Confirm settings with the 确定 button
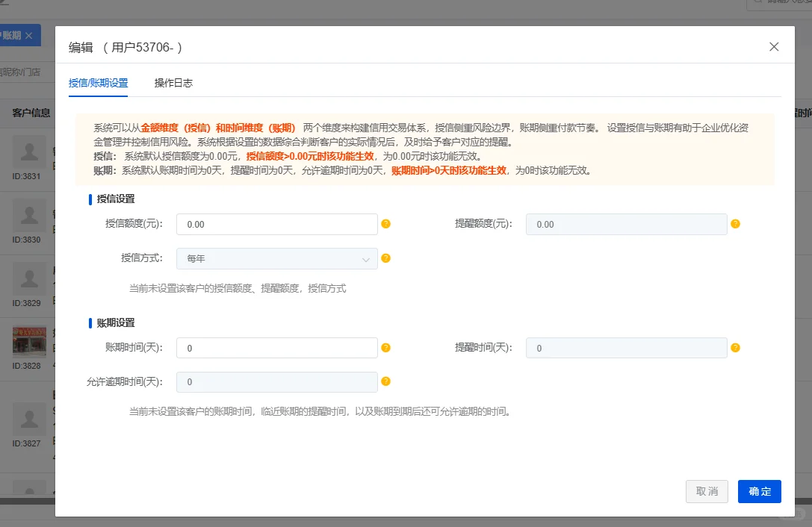 click(x=759, y=491)
